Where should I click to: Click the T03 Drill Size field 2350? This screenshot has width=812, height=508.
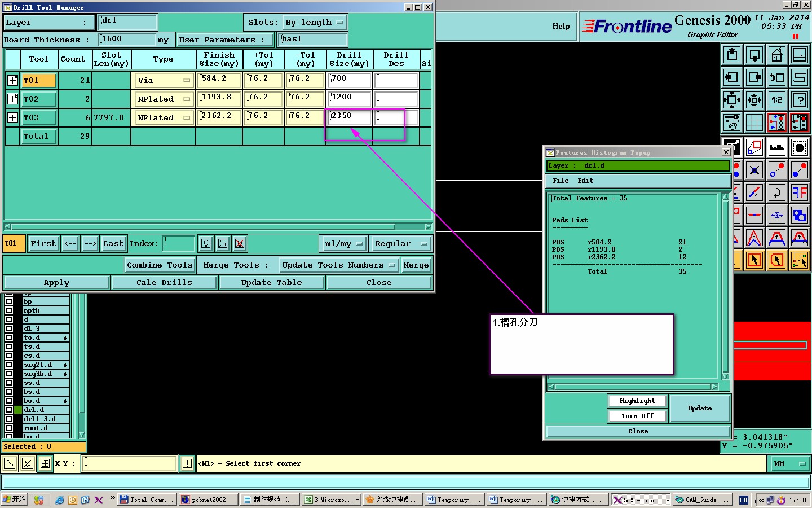pos(349,116)
